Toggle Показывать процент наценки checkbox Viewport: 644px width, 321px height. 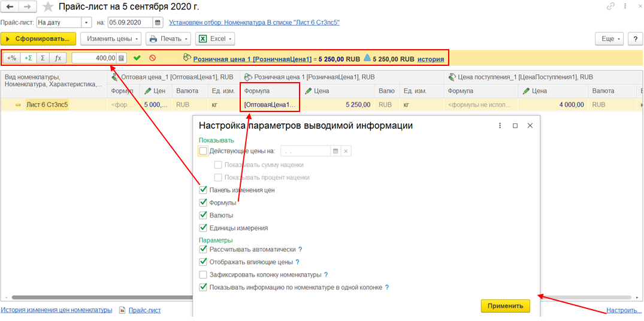(218, 178)
